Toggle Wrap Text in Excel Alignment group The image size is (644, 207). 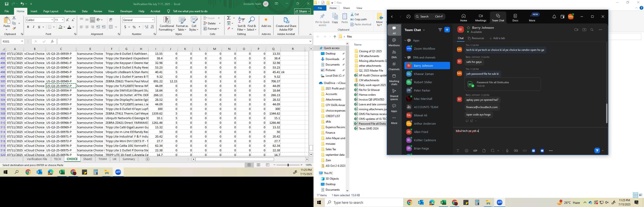pos(111,20)
